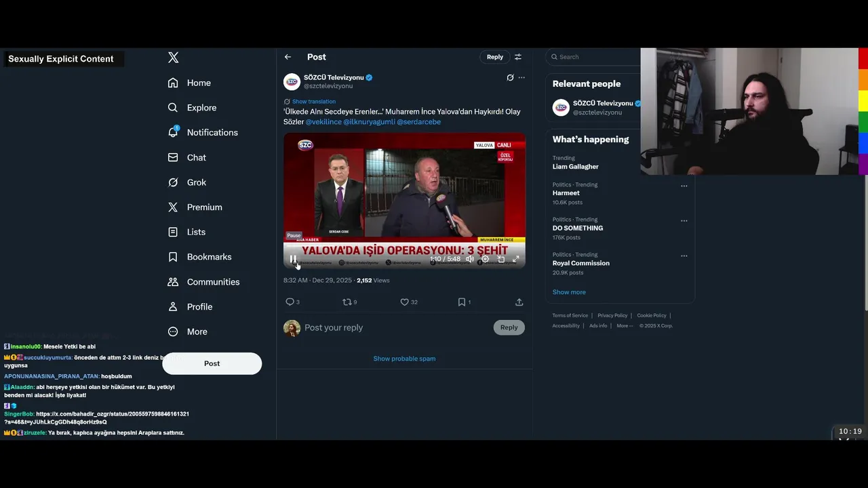Select the Home icon in sidebar
This screenshot has width=868, height=488.
tap(173, 83)
